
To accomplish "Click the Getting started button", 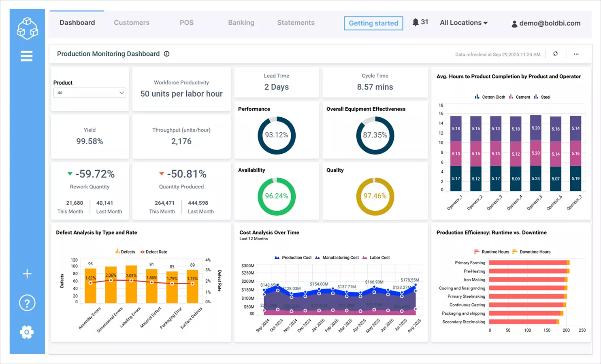I will pyautogui.click(x=373, y=23).
